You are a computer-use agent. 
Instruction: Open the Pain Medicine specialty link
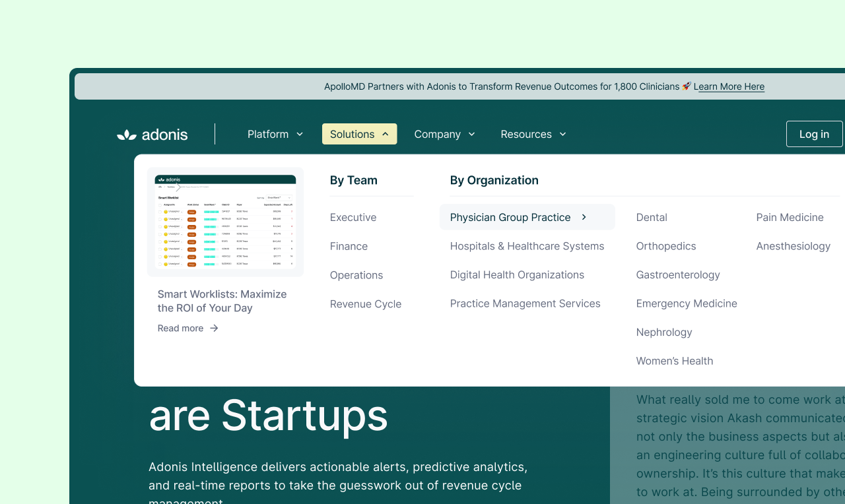(x=790, y=217)
